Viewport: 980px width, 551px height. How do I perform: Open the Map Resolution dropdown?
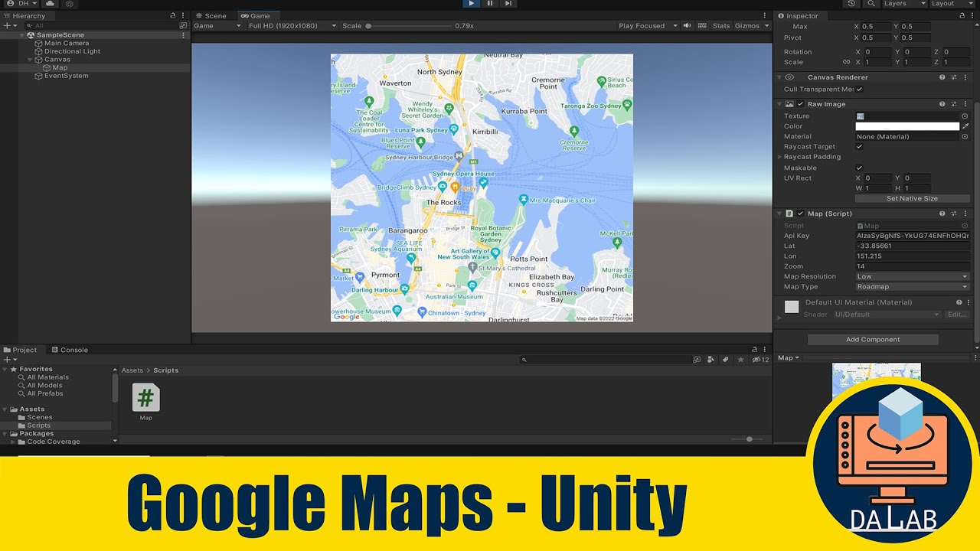[x=912, y=276]
